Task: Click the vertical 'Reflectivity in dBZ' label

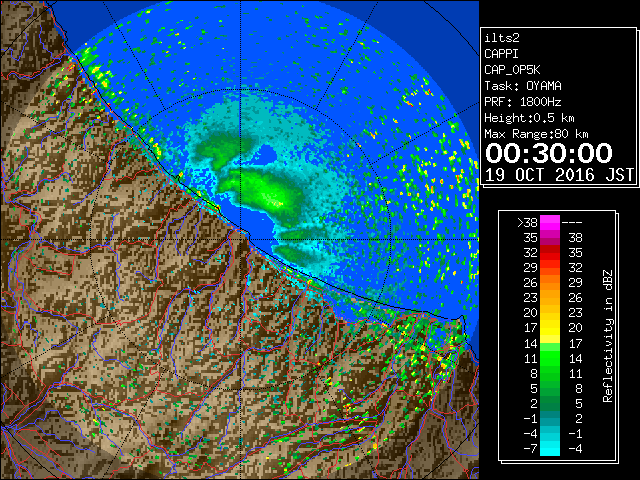Action: tap(608, 336)
